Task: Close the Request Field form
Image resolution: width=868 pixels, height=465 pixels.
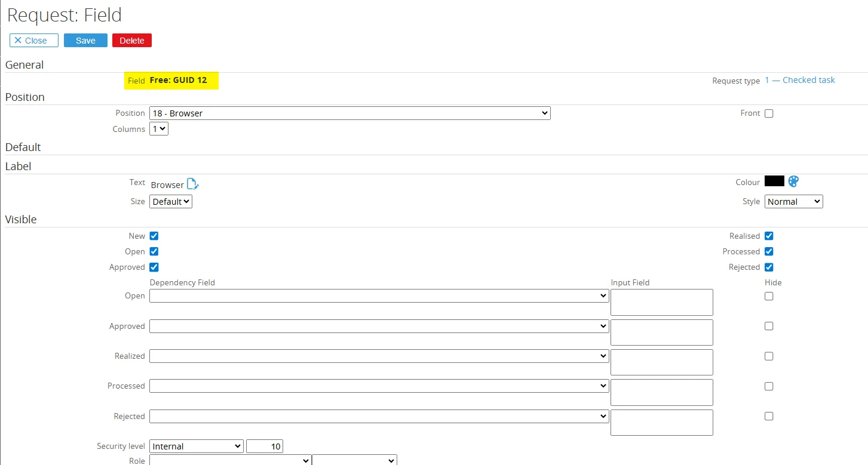Action: point(34,41)
